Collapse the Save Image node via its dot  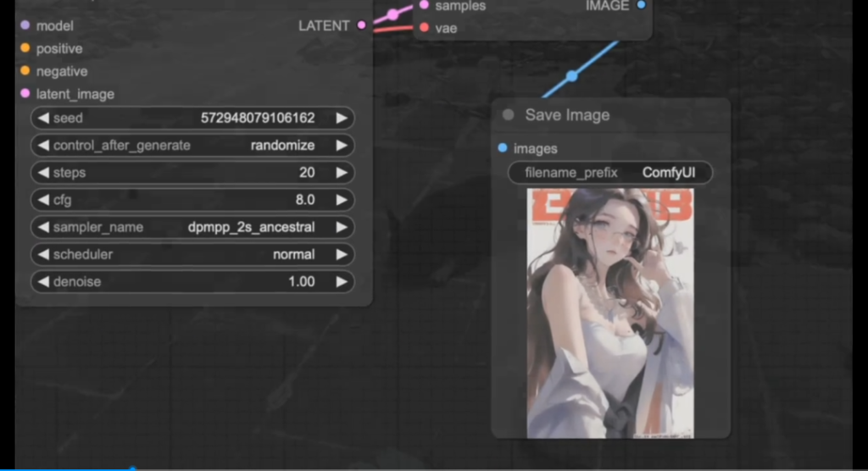click(509, 114)
